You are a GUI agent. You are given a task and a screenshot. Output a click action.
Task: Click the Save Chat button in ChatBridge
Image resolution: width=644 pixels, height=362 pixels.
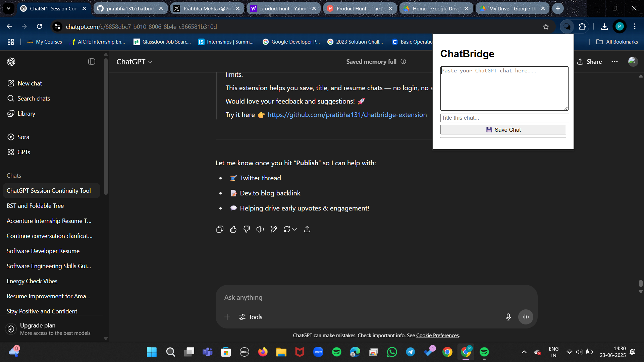[503, 130]
